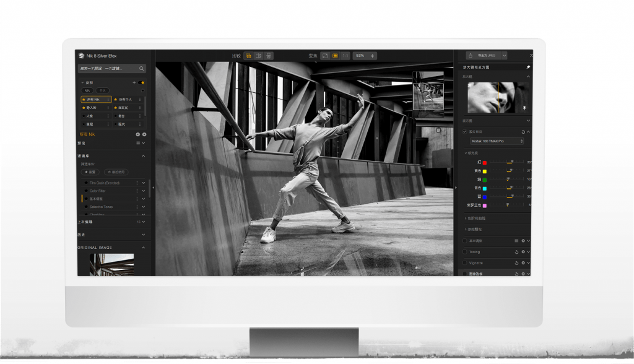Screen dimensions: 634x364
Task: Click the yellow fill-view zoom icon
Action: pyautogui.click(x=335, y=56)
